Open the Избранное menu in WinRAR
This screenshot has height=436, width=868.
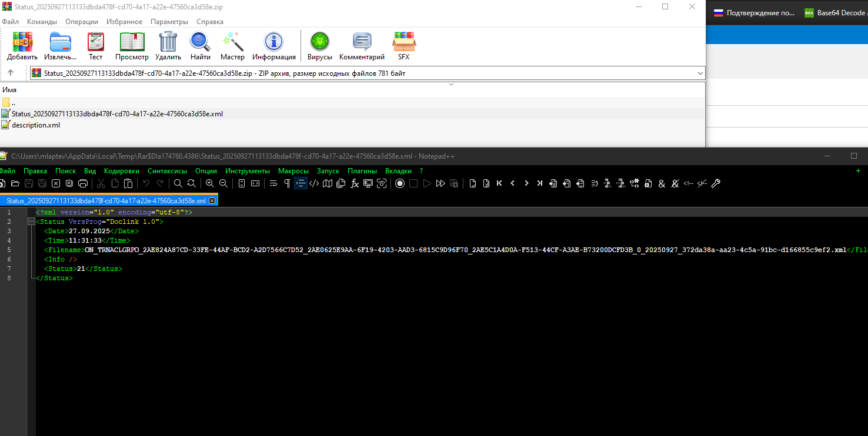pyautogui.click(x=125, y=22)
